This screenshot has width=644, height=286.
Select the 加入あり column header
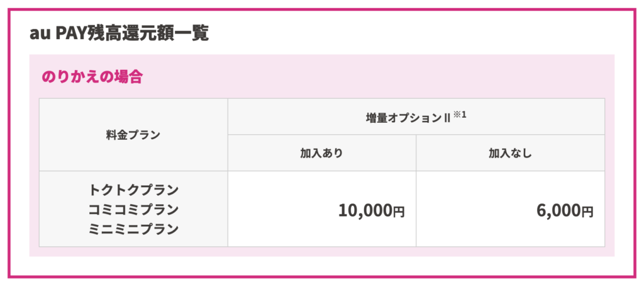point(321,153)
